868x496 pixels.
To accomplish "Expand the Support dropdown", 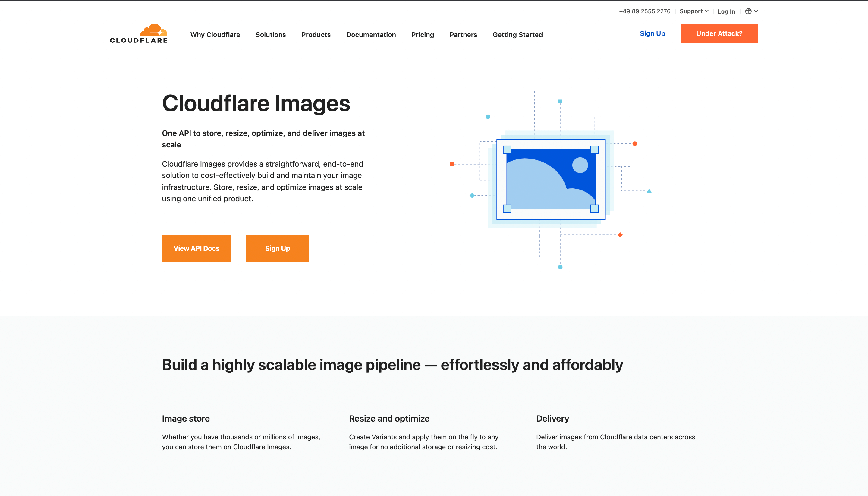I will (693, 11).
